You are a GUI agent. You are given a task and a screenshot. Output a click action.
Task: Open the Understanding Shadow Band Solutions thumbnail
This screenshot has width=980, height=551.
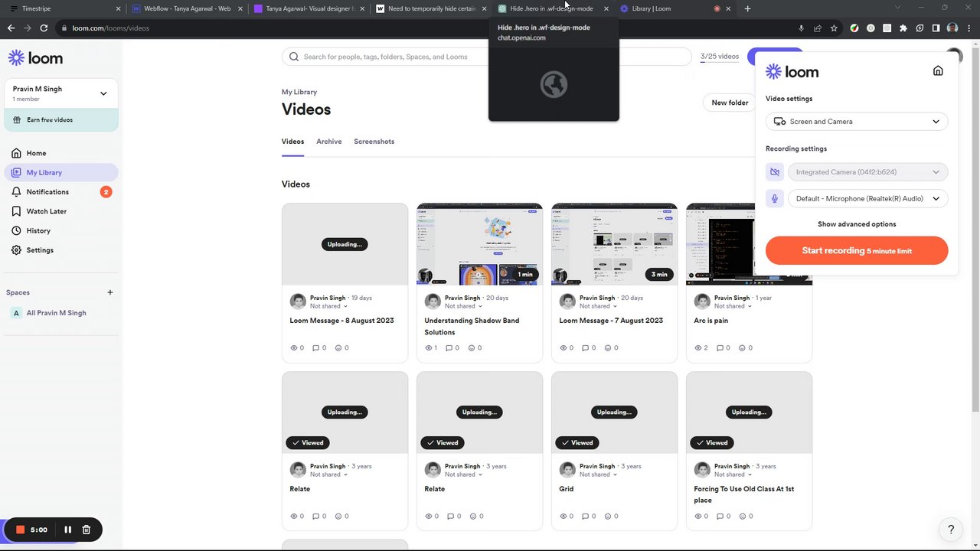coord(479,244)
